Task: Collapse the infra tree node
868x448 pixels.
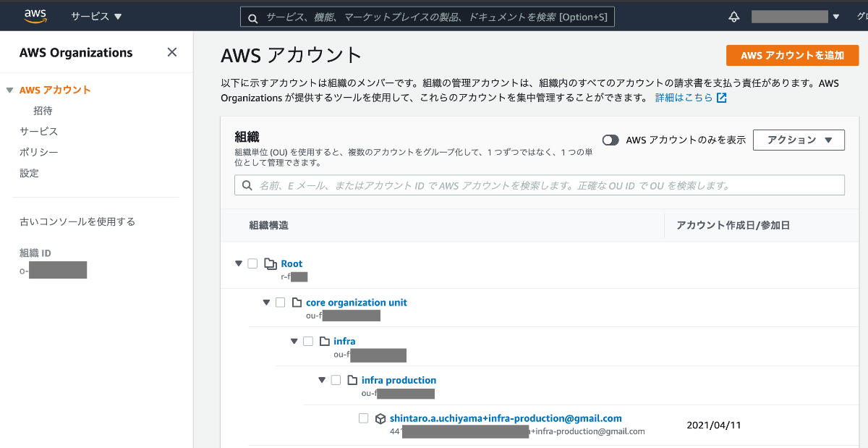Action: point(294,341)
